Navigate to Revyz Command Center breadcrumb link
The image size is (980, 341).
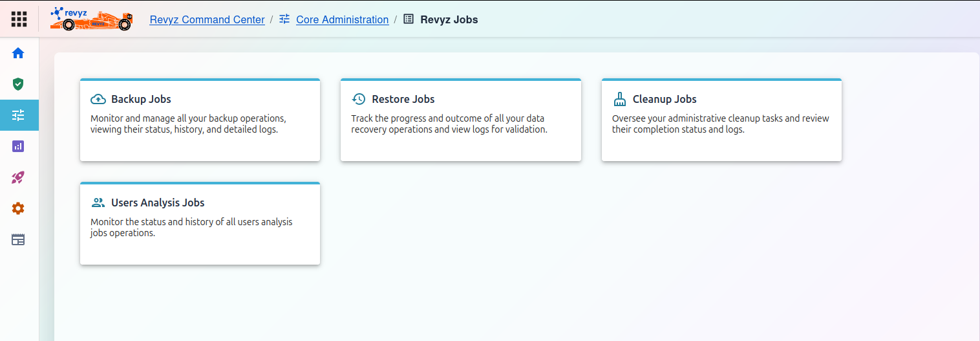coord(207,19)
